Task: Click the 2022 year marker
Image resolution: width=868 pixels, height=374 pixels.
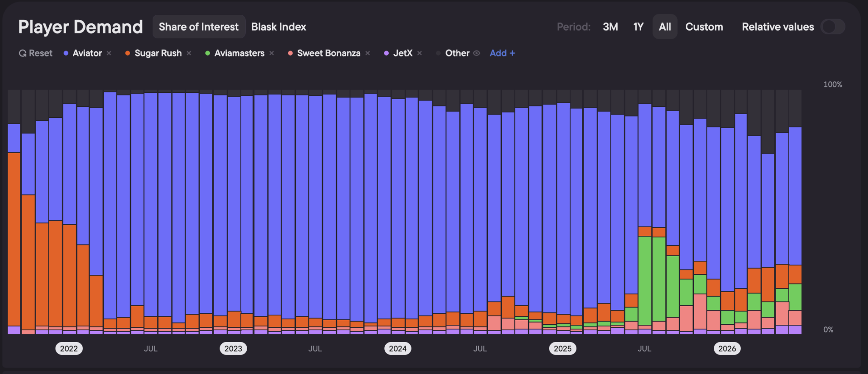Action: coord(69,349)
